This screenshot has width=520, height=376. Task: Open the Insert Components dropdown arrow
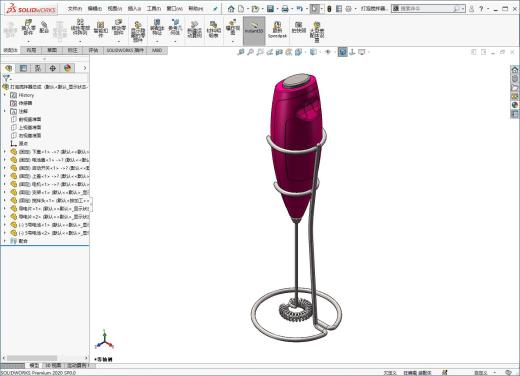29,42
